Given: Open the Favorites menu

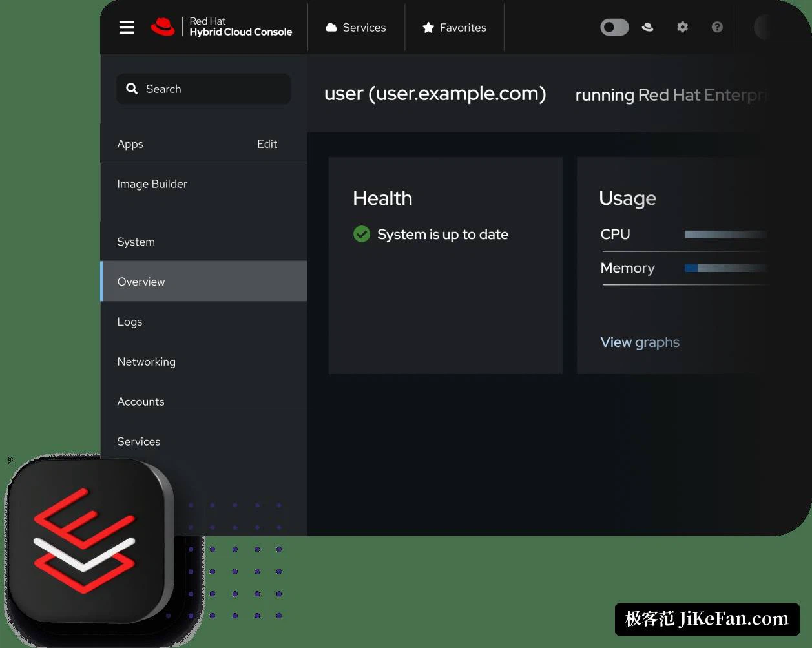Looking at the screenshot, I should pyautogui.click(x=454, y=28).
